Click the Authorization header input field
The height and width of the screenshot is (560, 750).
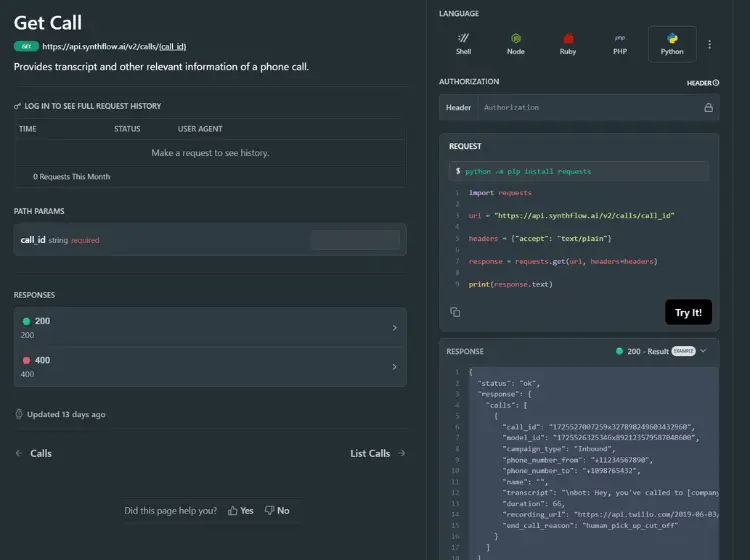coord(590,108)
